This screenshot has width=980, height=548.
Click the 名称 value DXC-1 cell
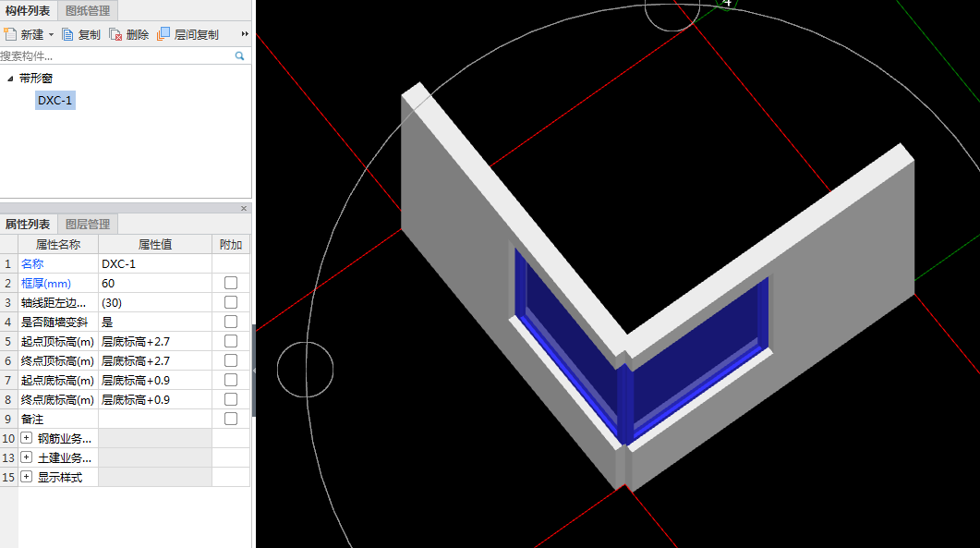click(155, 264)
